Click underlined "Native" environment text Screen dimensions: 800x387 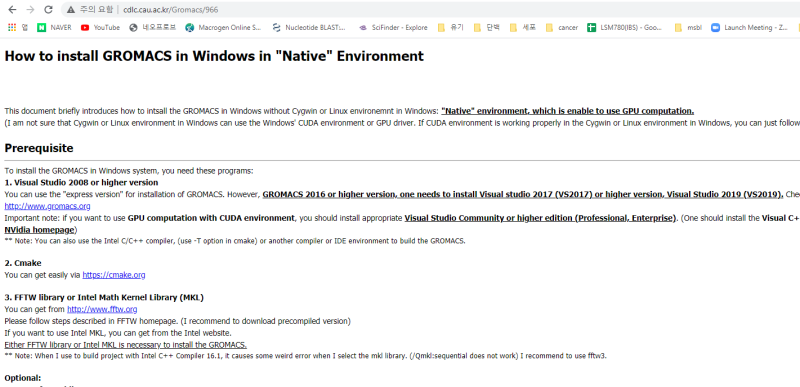567,111
